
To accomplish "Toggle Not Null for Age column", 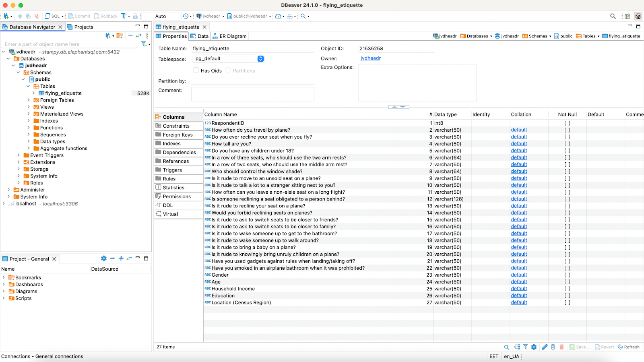I will click(567, 282).
